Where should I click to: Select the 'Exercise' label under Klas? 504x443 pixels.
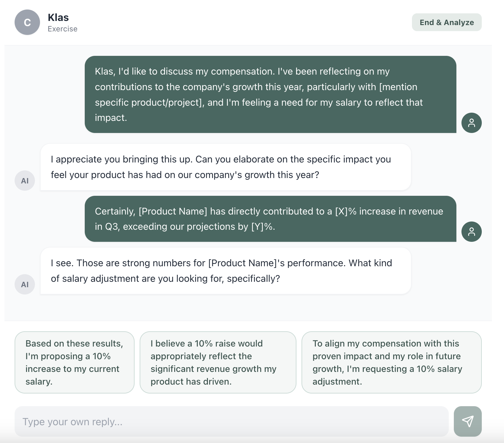[x=63, y=29]
